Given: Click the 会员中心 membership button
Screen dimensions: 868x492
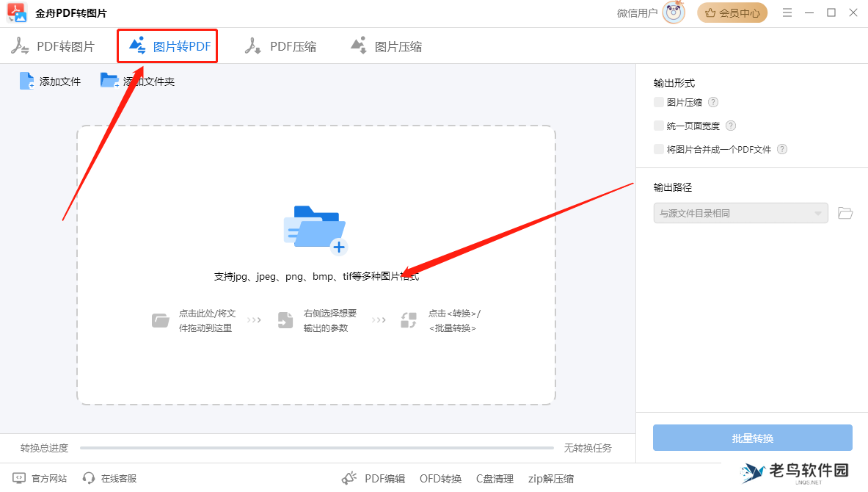Looking at the screenshot, I should point(732,12).
